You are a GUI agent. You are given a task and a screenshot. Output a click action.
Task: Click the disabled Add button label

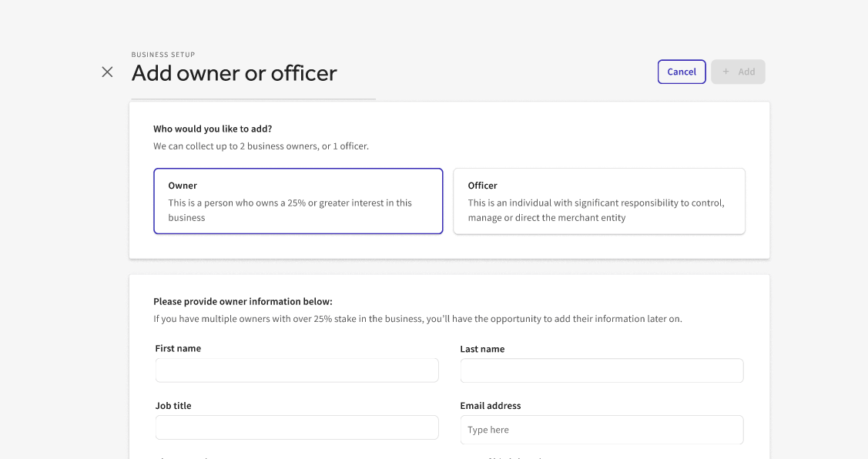pos(746,72)
